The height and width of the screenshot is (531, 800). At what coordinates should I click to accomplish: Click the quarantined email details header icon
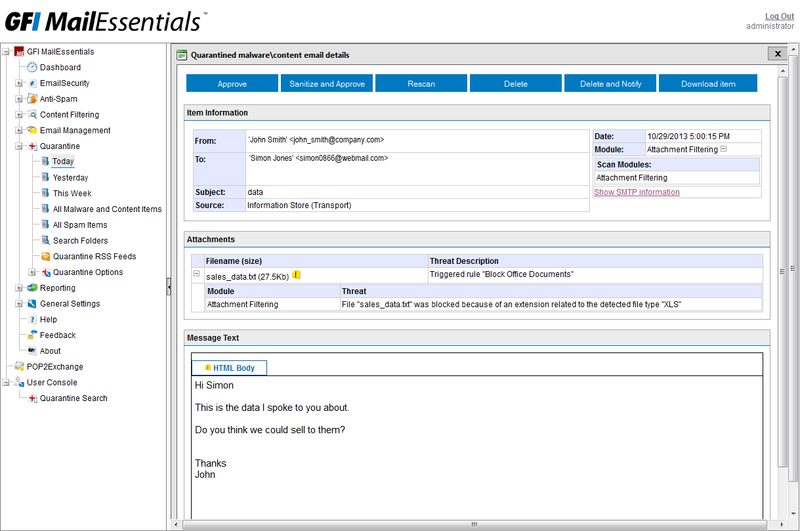[x=182, y=55]
